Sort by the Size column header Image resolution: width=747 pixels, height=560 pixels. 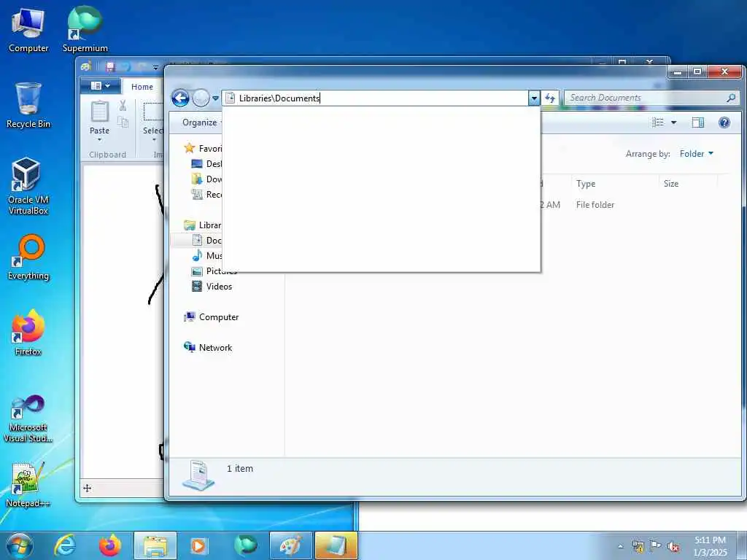pyautogui.click(x=687, y=183)
